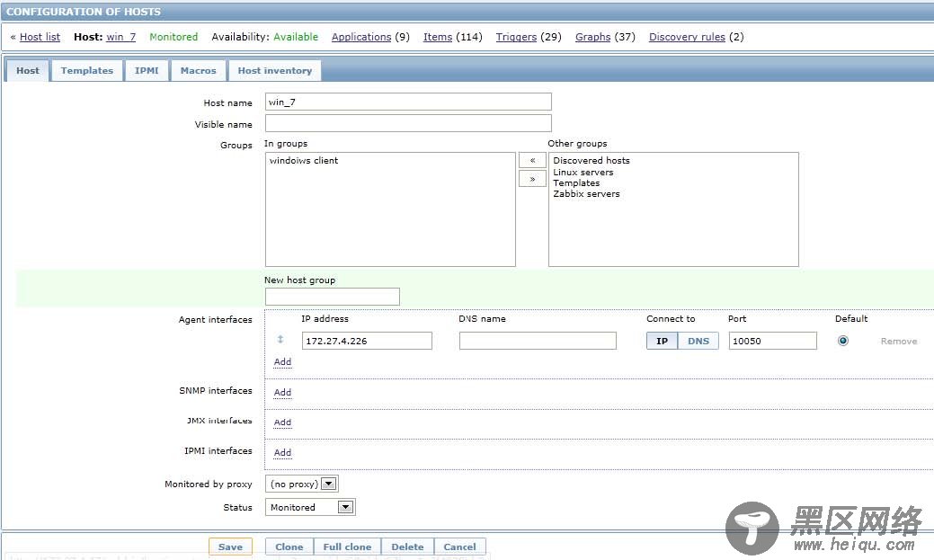Image resolution: width=934 pixels, height=560 pixels.
Task: Select 'windoiws client' in In groups
Action: [x=304, y=160]
